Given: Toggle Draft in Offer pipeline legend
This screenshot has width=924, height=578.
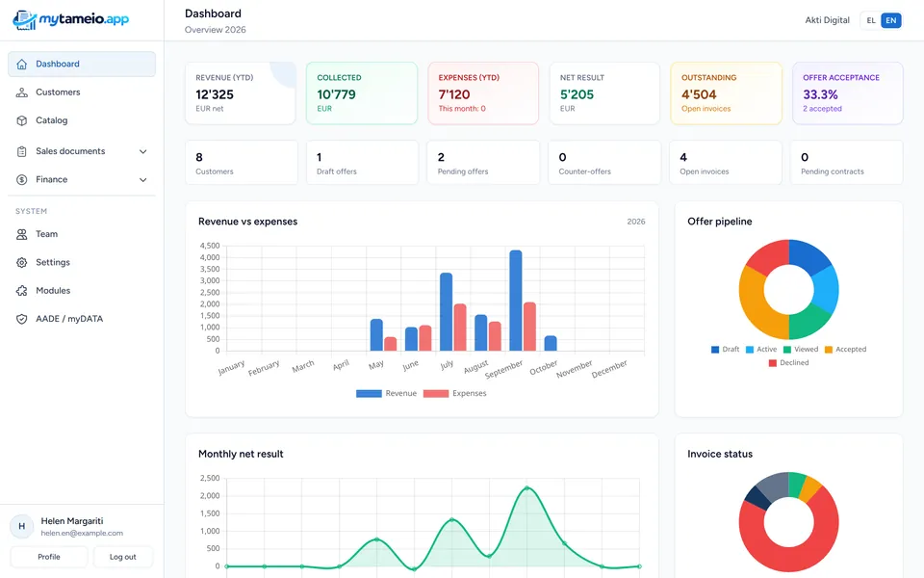Looking at the screenshot, I should coord(725,349).
